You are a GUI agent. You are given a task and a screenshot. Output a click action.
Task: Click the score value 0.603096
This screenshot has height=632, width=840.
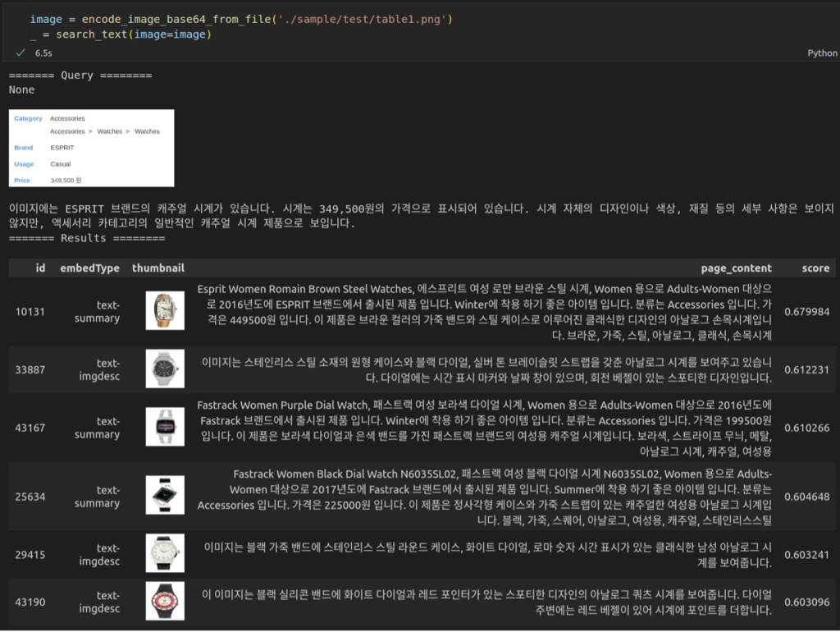(x=807, y=602)
